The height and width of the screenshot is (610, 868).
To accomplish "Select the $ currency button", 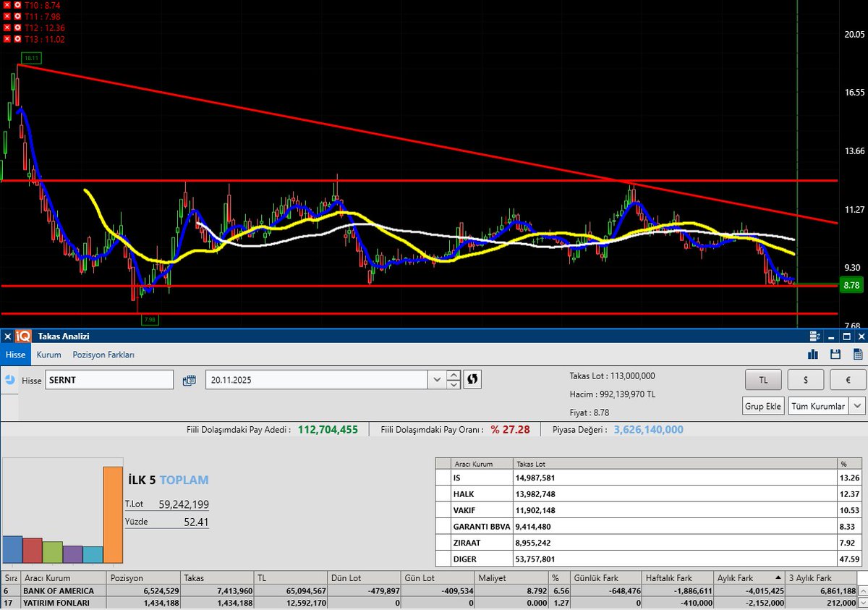I will [805, 379].
